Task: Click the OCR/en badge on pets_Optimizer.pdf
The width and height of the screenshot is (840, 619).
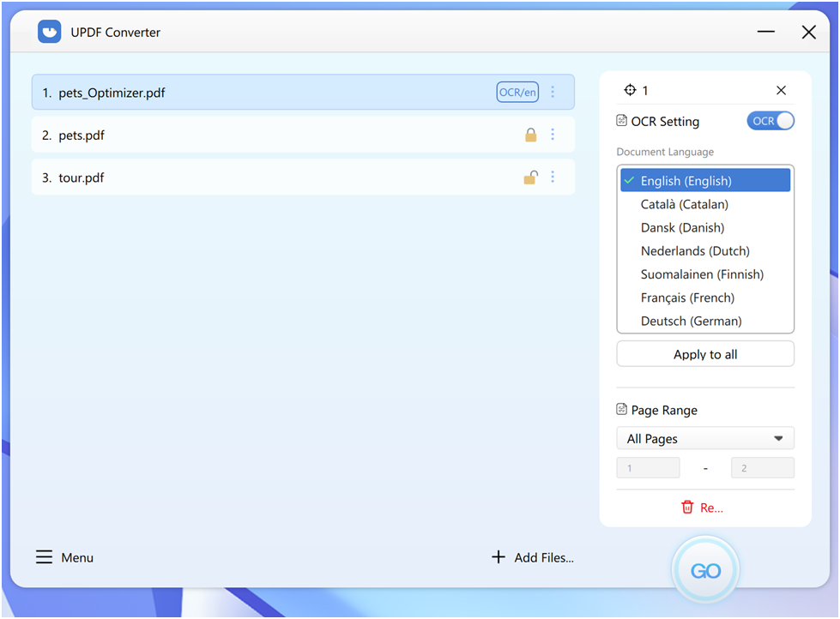Action: 517,92
